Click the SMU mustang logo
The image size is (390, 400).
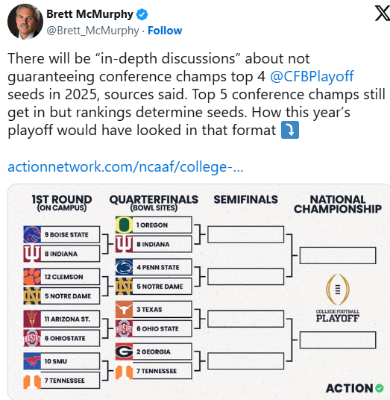pyautogui.click(x=32, y=361)
